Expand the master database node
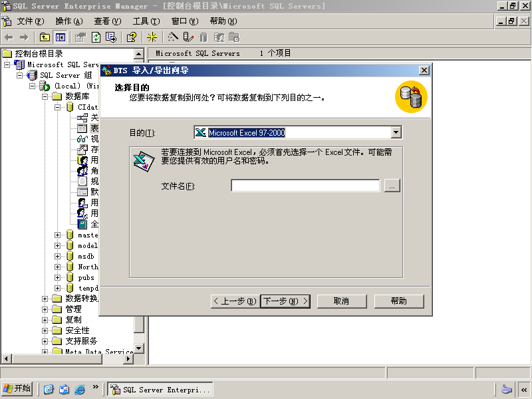 58,235
